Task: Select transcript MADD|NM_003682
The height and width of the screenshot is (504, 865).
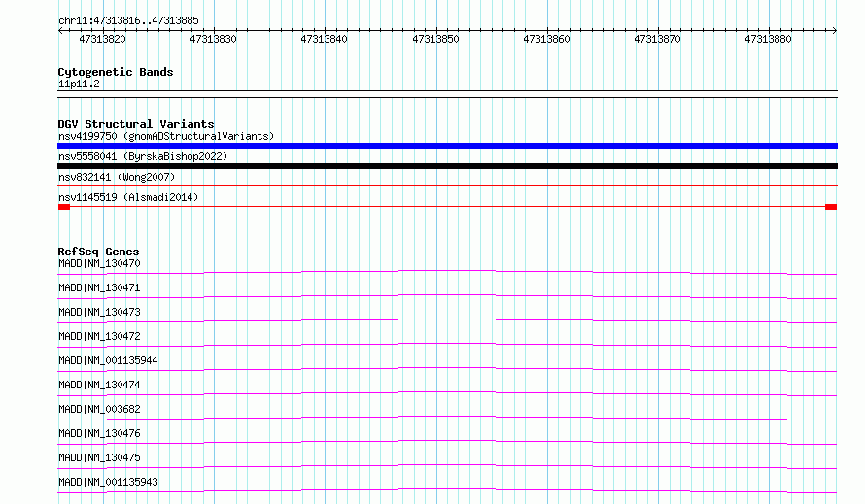Action: click(x=99, y=409)
